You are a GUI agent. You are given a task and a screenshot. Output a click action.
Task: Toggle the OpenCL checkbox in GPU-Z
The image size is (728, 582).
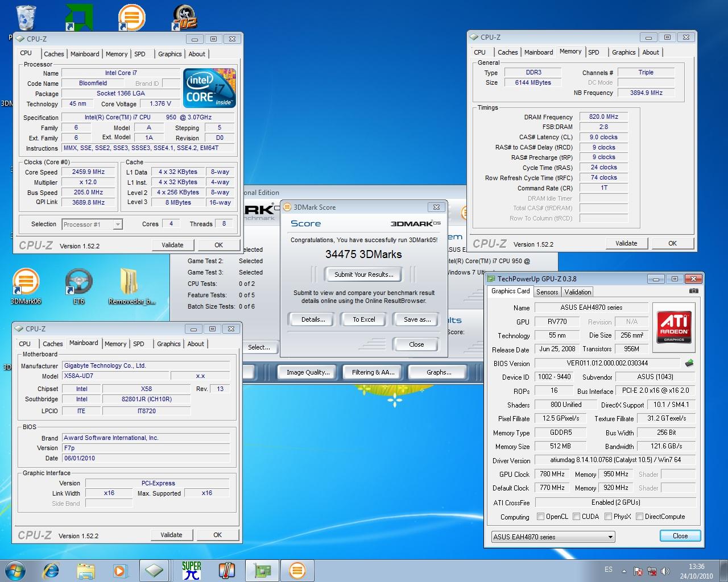[x=541, y=517]
